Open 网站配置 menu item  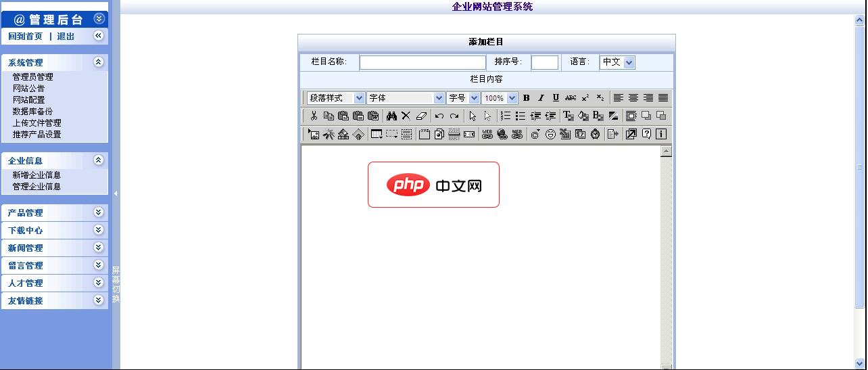pos(28,100)
